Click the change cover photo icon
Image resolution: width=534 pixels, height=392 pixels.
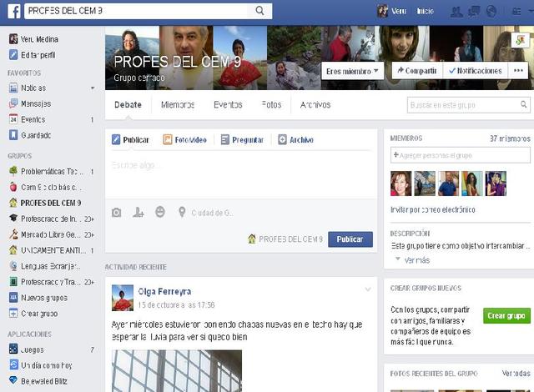(520, 41)
